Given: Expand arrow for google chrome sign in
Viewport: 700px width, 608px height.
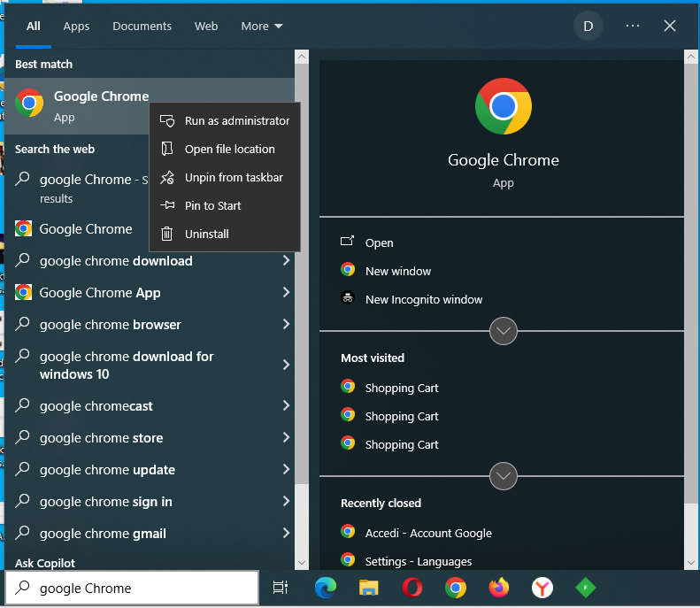Looking at the screenshot, I should pyautogui.click(x=286, y=501).
